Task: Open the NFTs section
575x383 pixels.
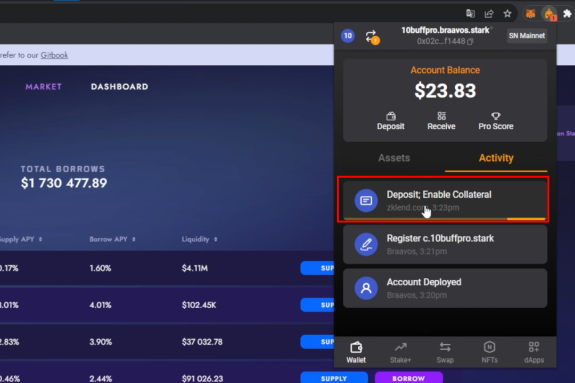Action: pyautogui.click(x=490, y=353)
